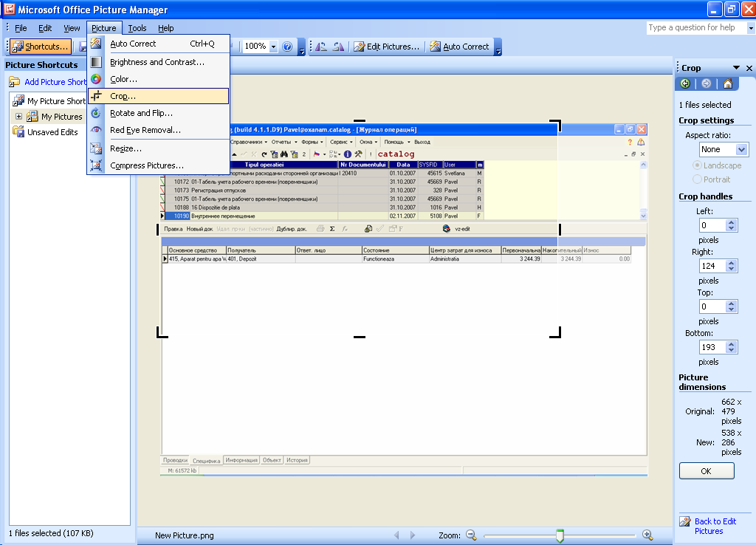Zoom out with the magnifier minus icon
The width and height of the screenshot is (756, 545).
471,535
